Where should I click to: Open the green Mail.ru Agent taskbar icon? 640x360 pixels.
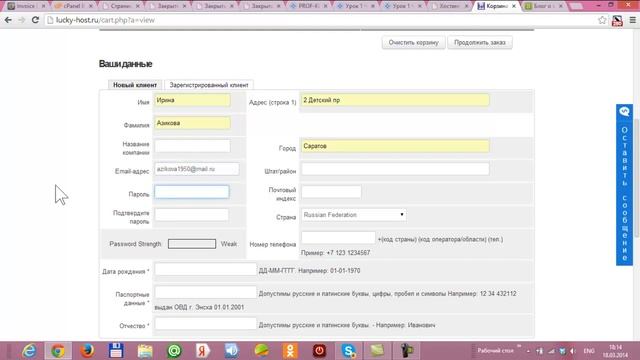174,351
